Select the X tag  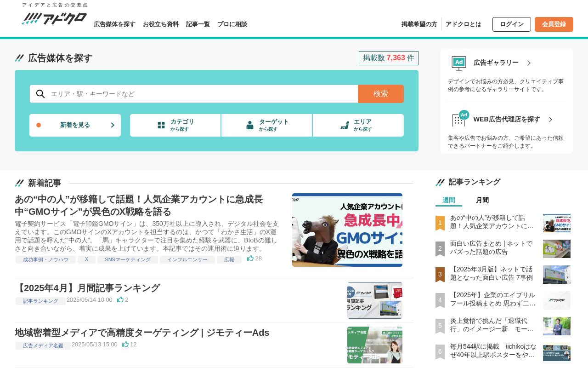click(x=86, y=259)
